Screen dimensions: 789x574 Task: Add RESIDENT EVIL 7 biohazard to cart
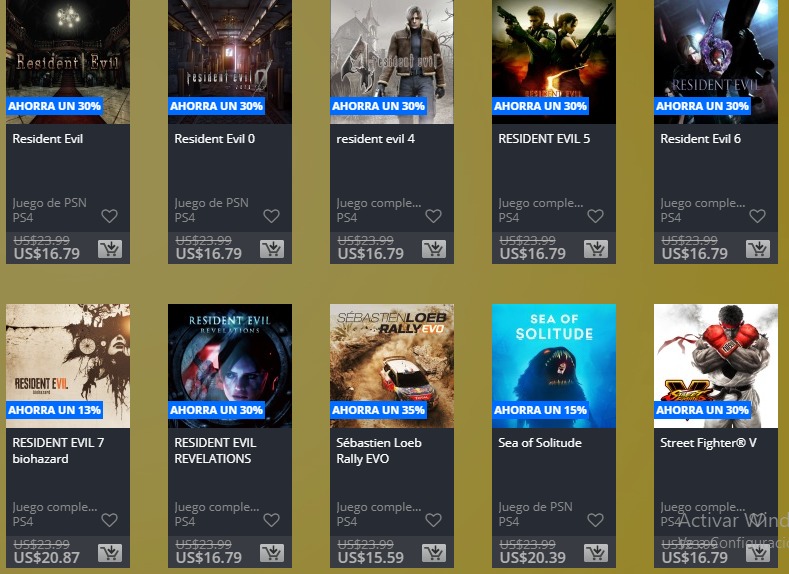tap(110, 553)
